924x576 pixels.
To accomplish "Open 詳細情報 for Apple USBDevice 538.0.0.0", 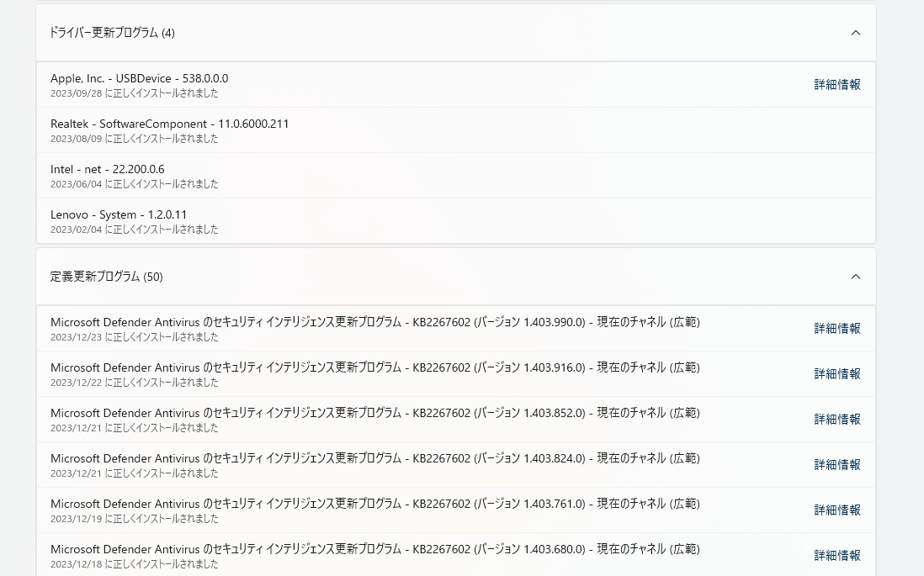I will click(837, 85).
